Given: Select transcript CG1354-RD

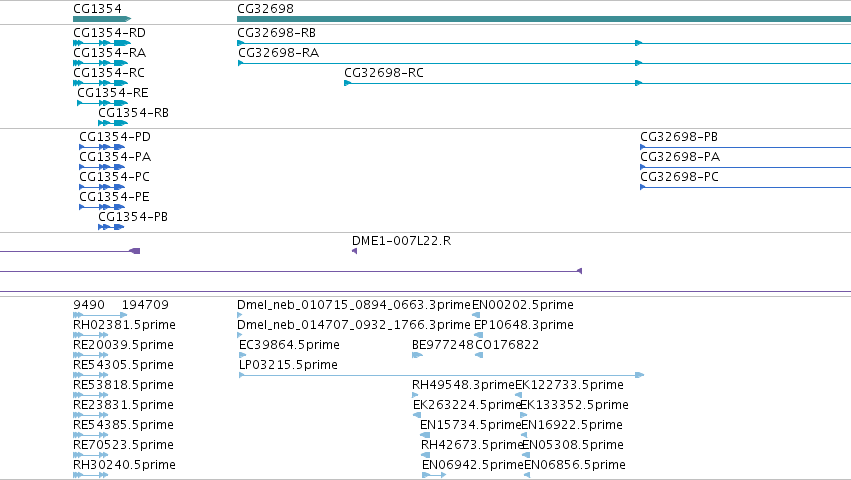Looking at the screenshot, I should pyautogui.click(x=109, y=33).
